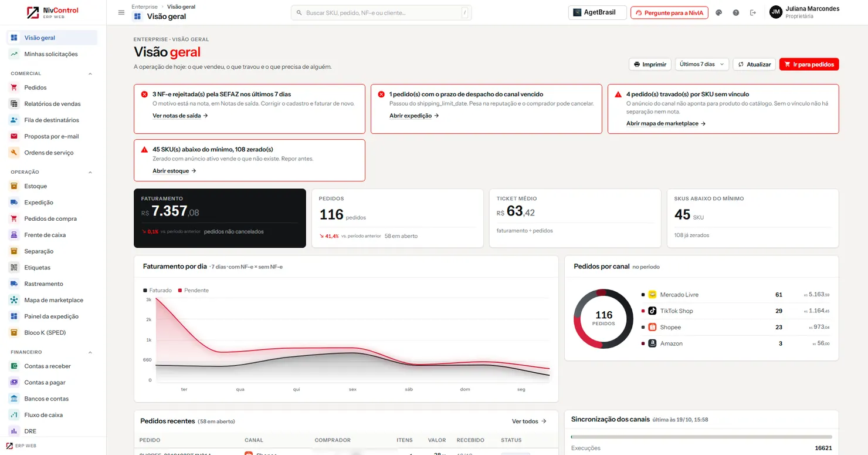
Task: Select the Mercado Livre channel row
Action: 735,295
